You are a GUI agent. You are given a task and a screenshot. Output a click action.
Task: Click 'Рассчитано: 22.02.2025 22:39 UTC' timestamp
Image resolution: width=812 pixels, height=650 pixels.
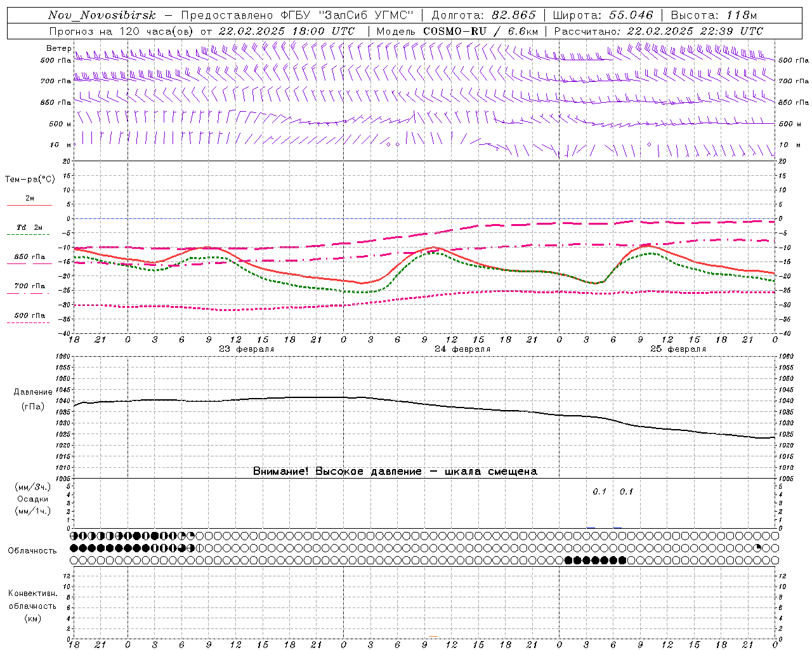658,31
